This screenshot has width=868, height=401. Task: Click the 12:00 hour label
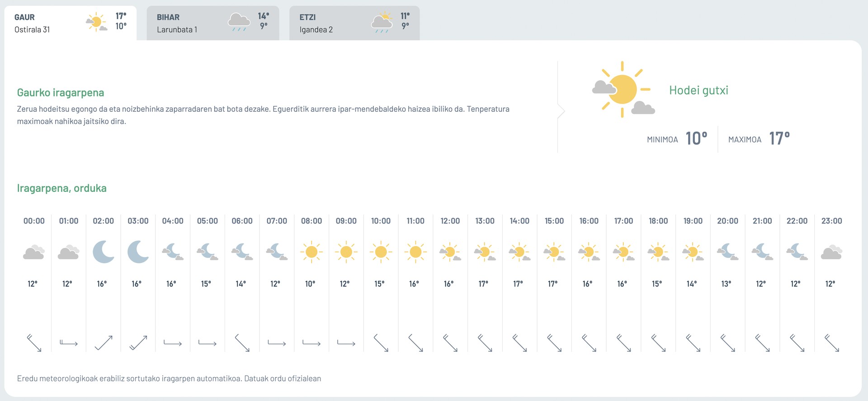[450, 221]
